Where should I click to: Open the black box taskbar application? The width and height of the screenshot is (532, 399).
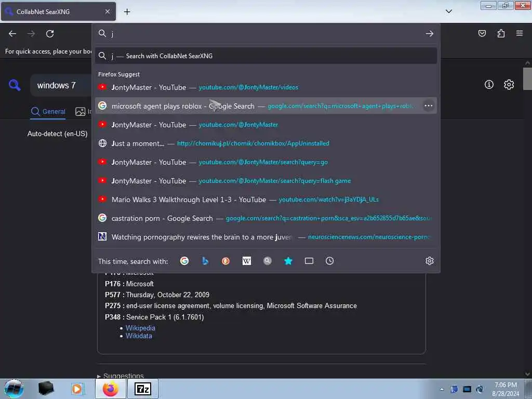[46, 389]
